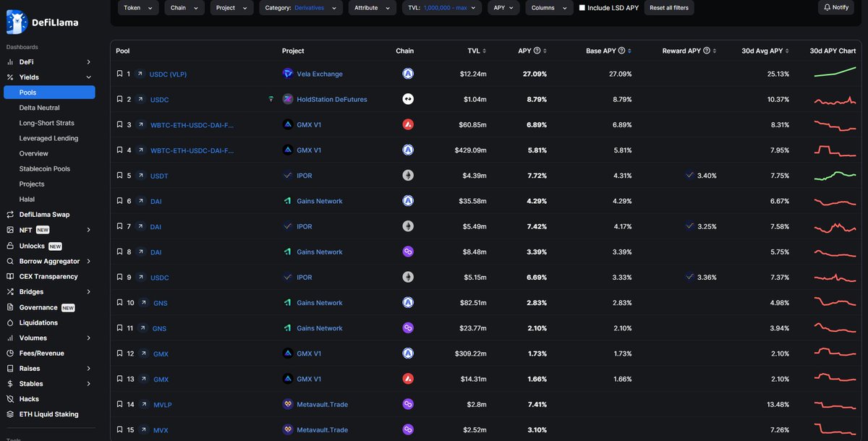The height and width of the screenshot is (441, 868).
Task: Click the Arbitrum chain icon in row 1
Action: (x=407, y=74)
